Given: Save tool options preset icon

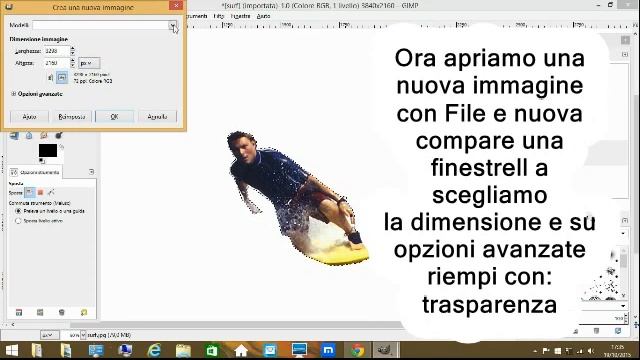Looking at the screenshot, I should [x=19, y=312].
